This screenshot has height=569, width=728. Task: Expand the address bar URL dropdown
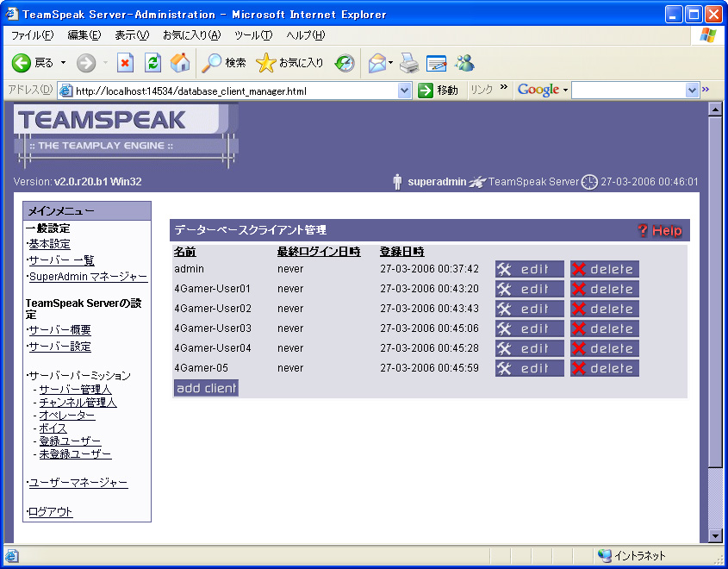(405, 91)
